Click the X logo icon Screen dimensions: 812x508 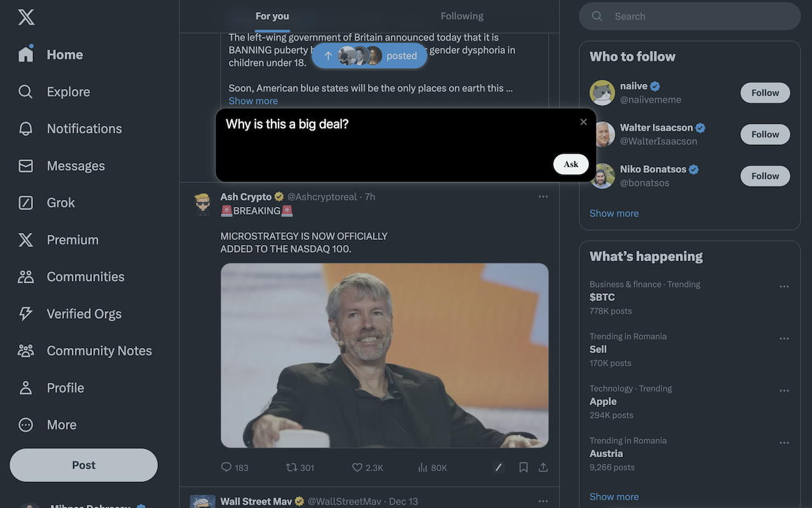point(26,17)
